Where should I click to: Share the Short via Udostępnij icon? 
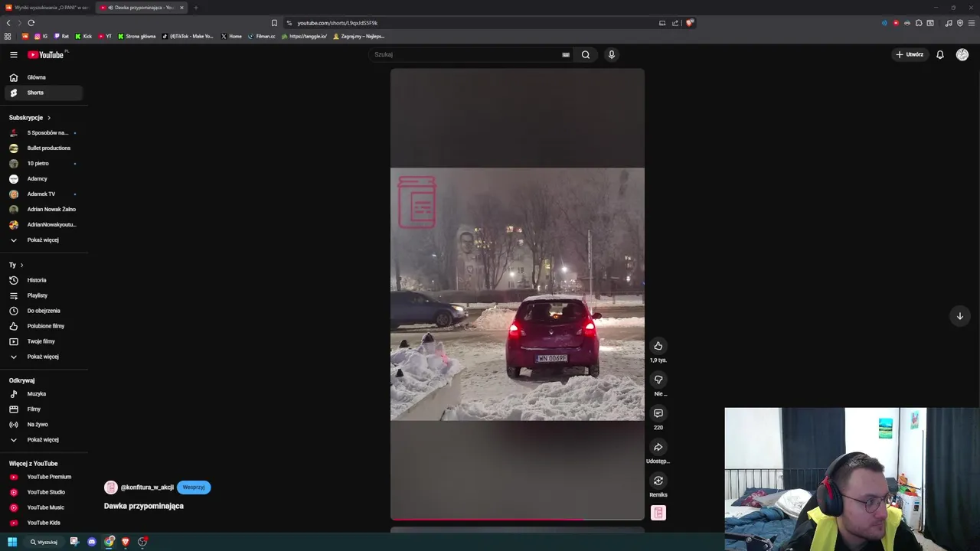[658, 447]
